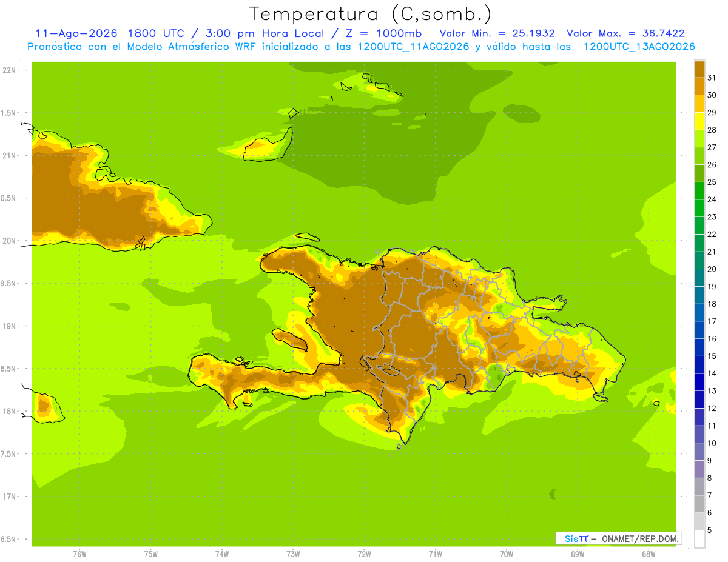This screenshot has height=562, width=728.
Task: Click the '7.5N' latitude axis label
Action: (x=9, y=454)
